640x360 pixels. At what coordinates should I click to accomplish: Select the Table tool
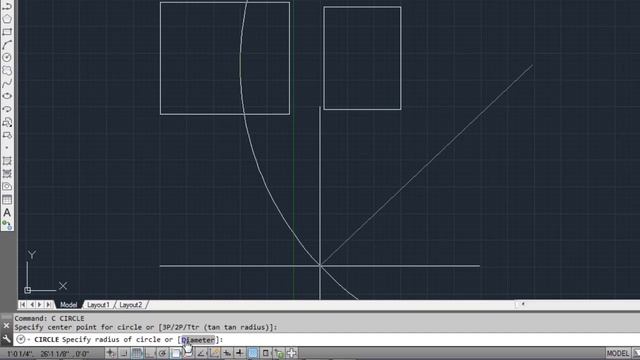(x=7, y=199)
